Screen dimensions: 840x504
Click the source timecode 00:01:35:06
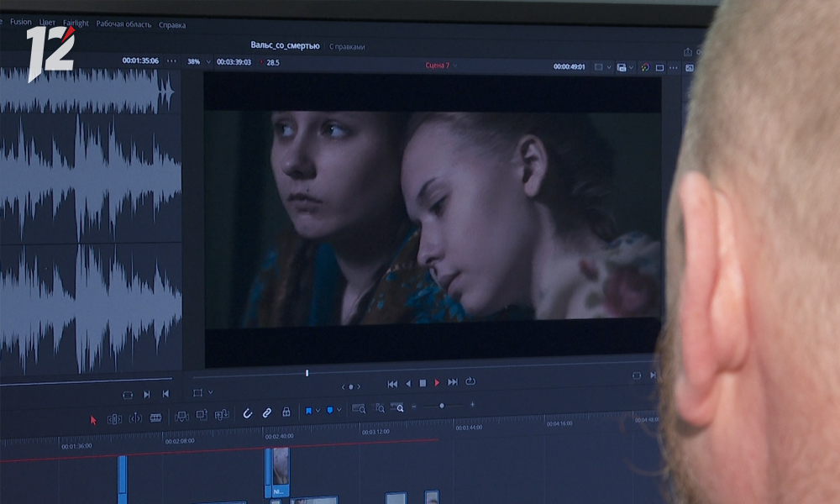140,60
